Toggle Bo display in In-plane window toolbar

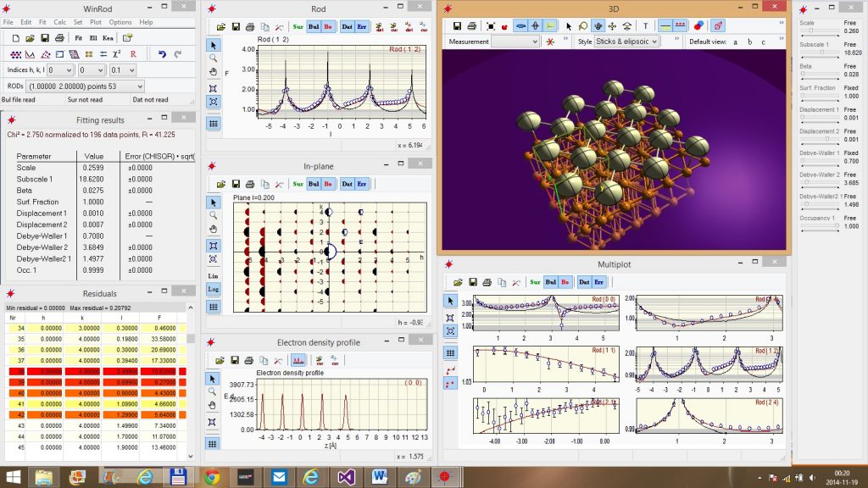pos(328,184)
